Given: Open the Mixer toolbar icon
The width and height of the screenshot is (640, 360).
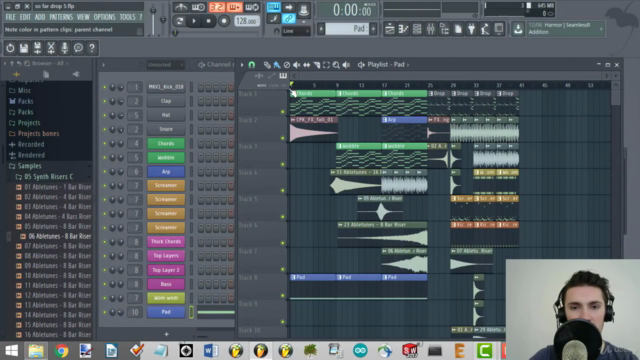Looking at the screenshot, I should (x=431, y=29).
